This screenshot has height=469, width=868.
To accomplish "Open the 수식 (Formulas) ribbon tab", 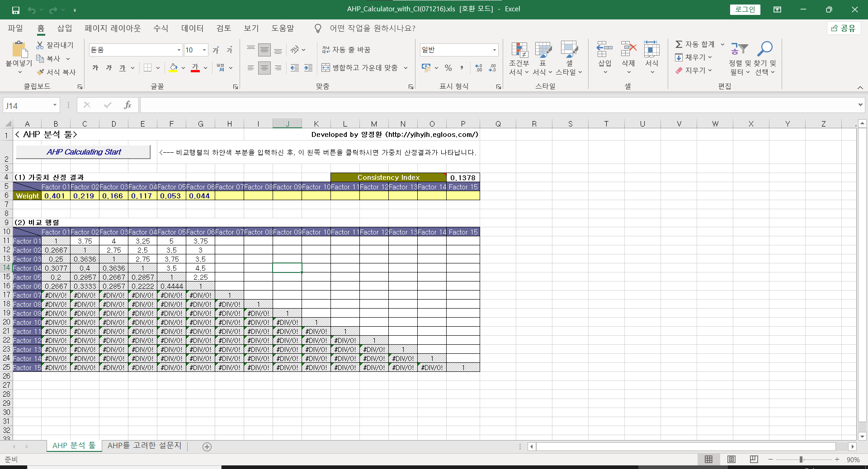I will (x=161, y=28).
